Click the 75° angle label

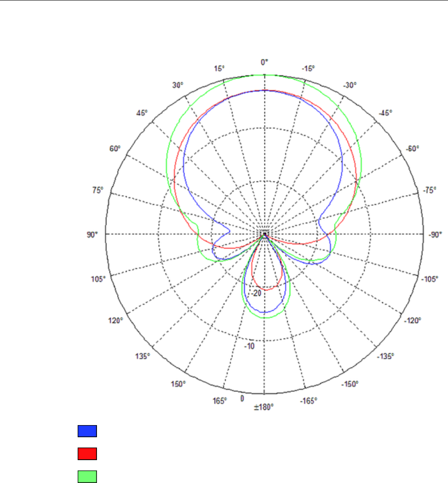pos(98,190)
